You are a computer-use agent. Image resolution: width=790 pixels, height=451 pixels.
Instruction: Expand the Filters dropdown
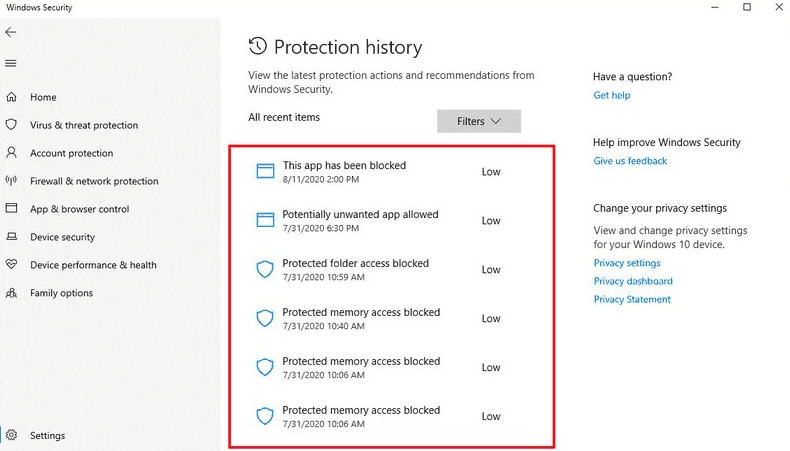(479, 121)
